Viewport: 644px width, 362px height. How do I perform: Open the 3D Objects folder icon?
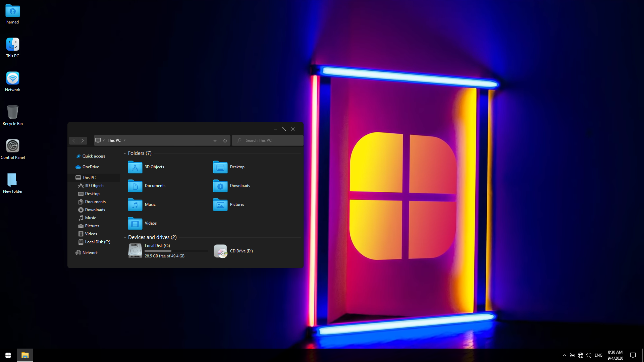point(135,167)
